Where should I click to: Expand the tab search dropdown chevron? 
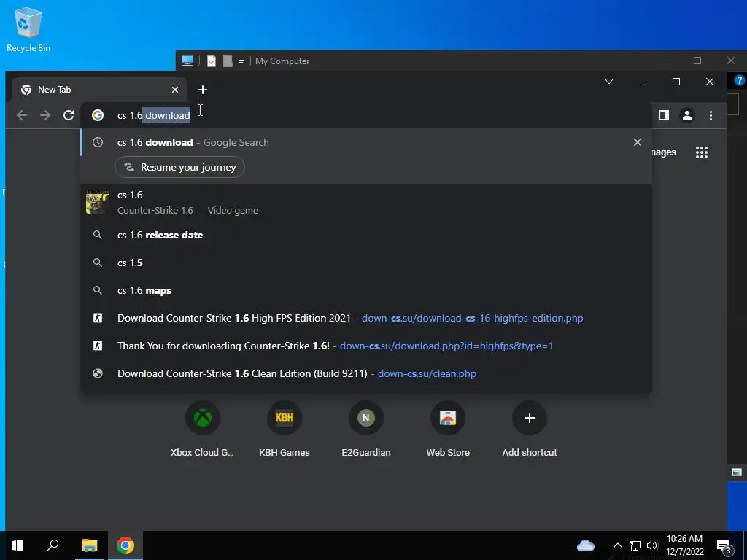click(609, 82)
